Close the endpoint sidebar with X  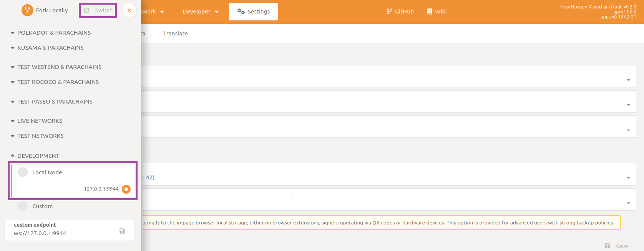click(x=129, y=10)
